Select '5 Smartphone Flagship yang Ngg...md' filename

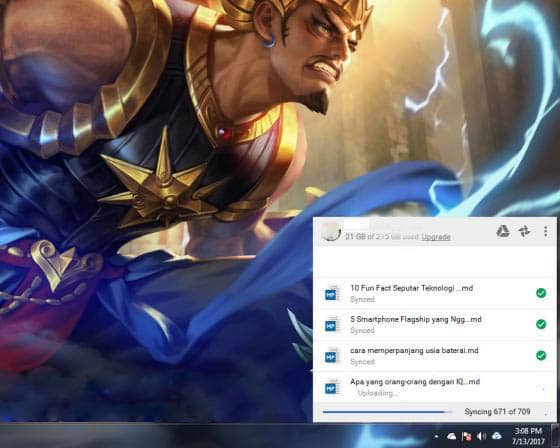click(x=416, y=319)
